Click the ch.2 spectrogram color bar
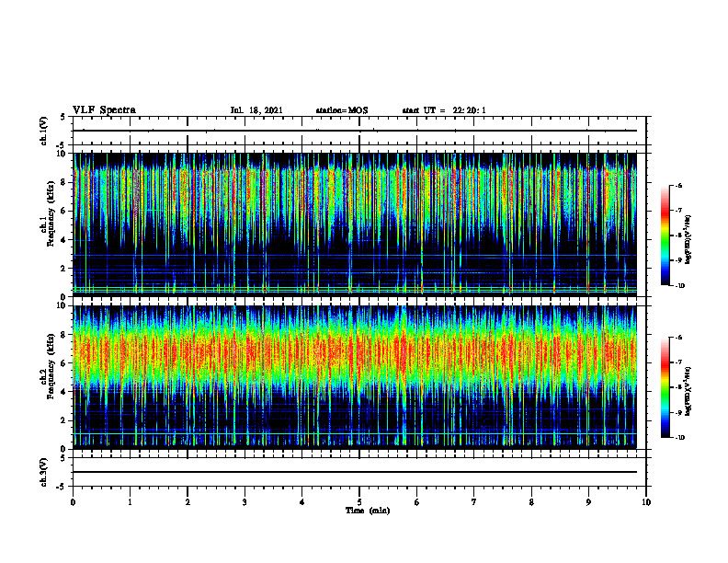The height and width of the screenshot is (563, 728). pos(665,387)
